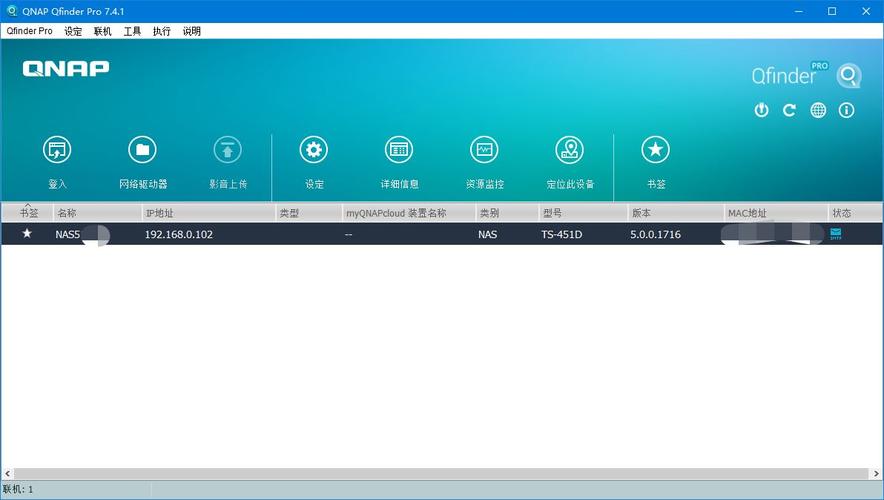Open the 说明 help menu
The image size is (884, 500).
tap(192, 31)
